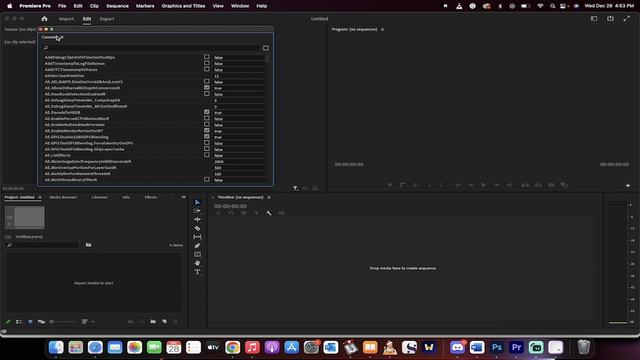Select the Pen tool

pos(198,246)
